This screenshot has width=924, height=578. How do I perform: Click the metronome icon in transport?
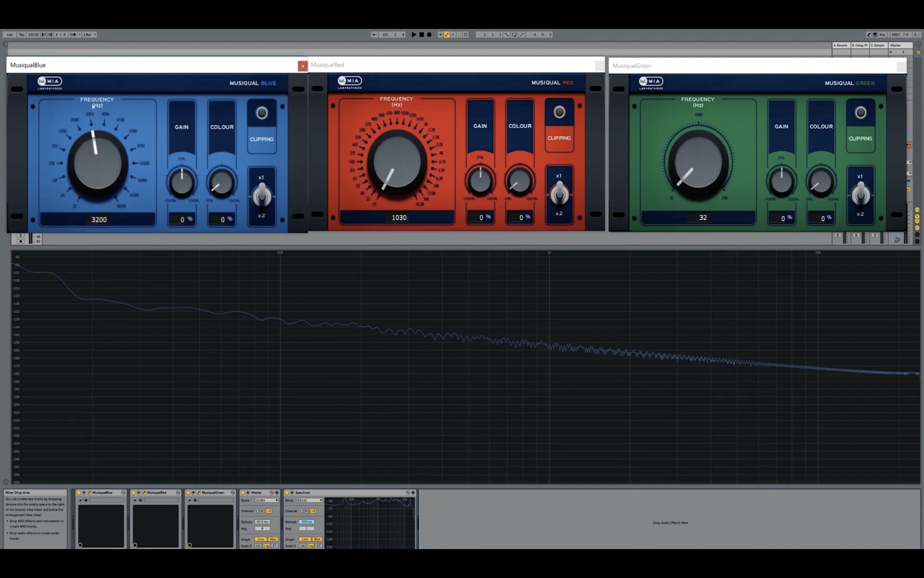[x=73, y=34]
